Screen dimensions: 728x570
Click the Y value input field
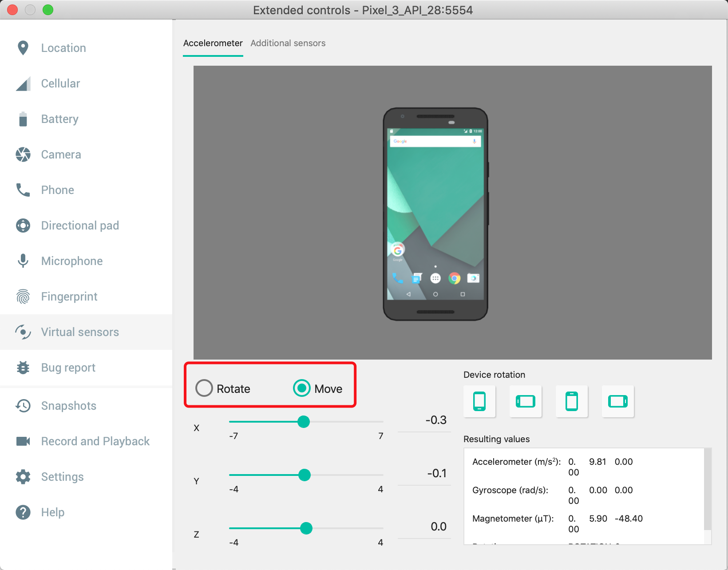tap(424, 474)
